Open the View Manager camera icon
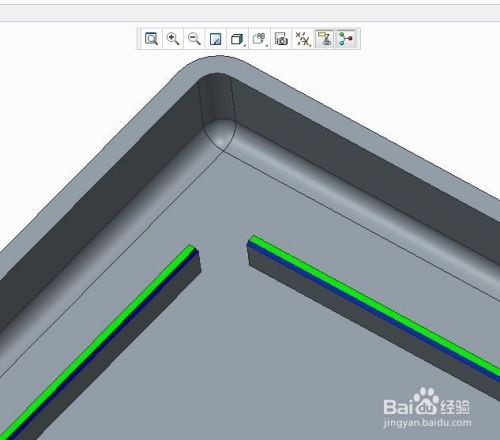 click(281, 39)
